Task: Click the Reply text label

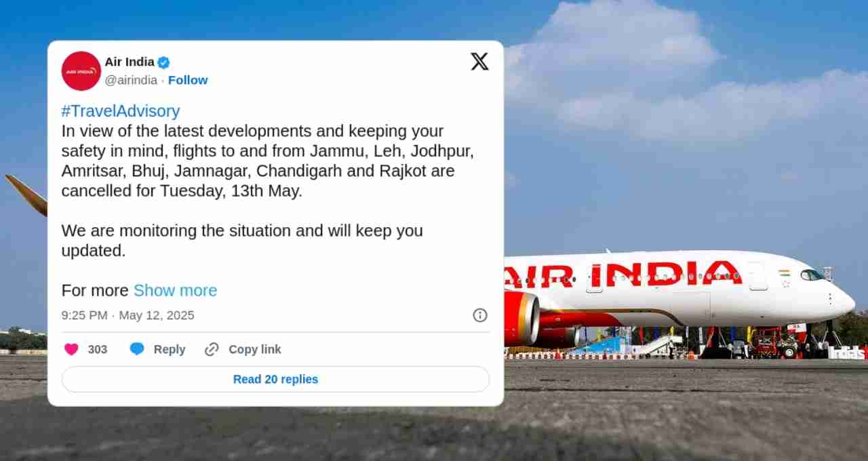Action: pyautogui.click(x=170, y=349)
